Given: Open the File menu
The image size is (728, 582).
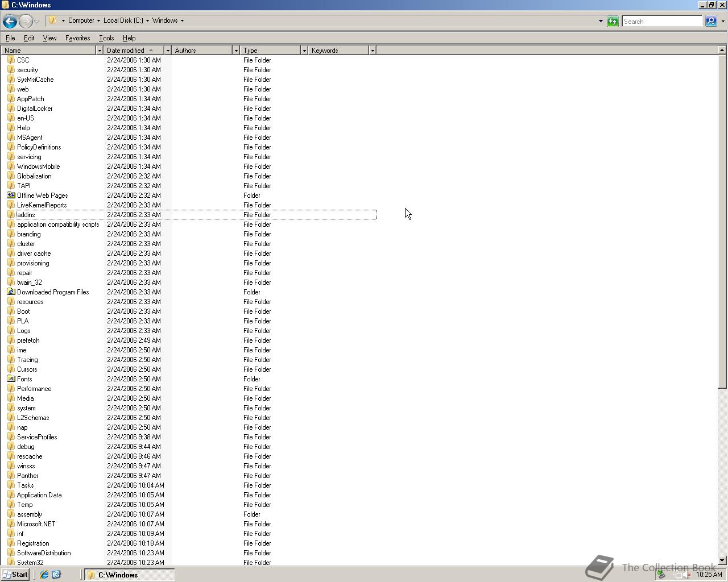Looking at the screenshot, I should pos(10,38).
